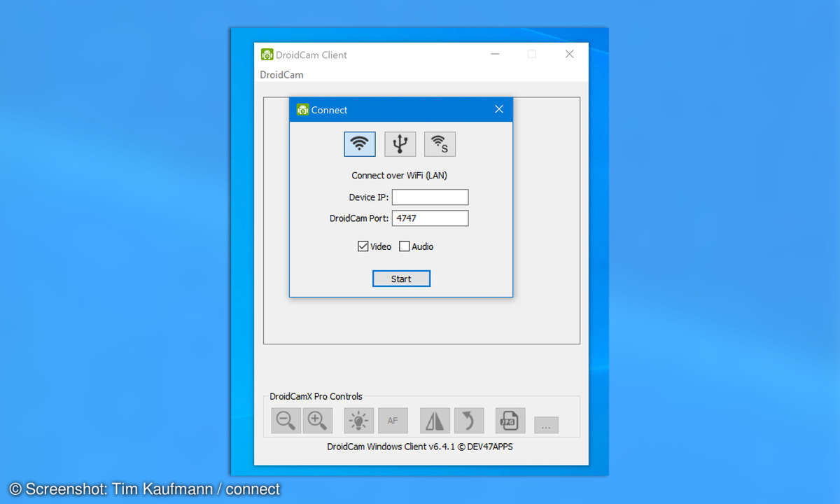Click the AF autofocus control
Screen dimensions: 840x504
tap(393, 421)
